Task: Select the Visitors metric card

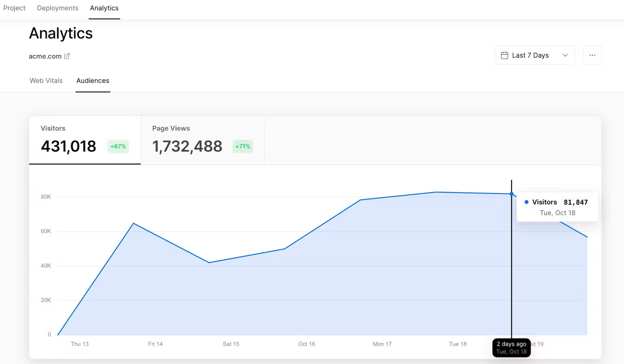Action: [x=84, y=140]
